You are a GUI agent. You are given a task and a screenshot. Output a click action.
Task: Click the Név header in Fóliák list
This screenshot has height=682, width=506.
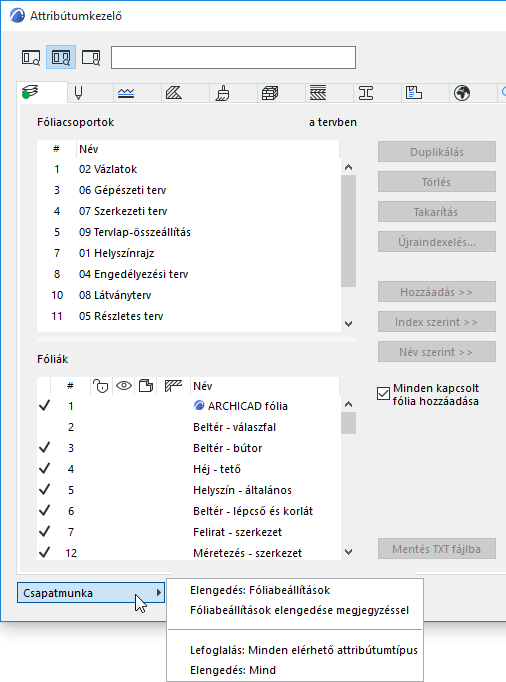203,386
